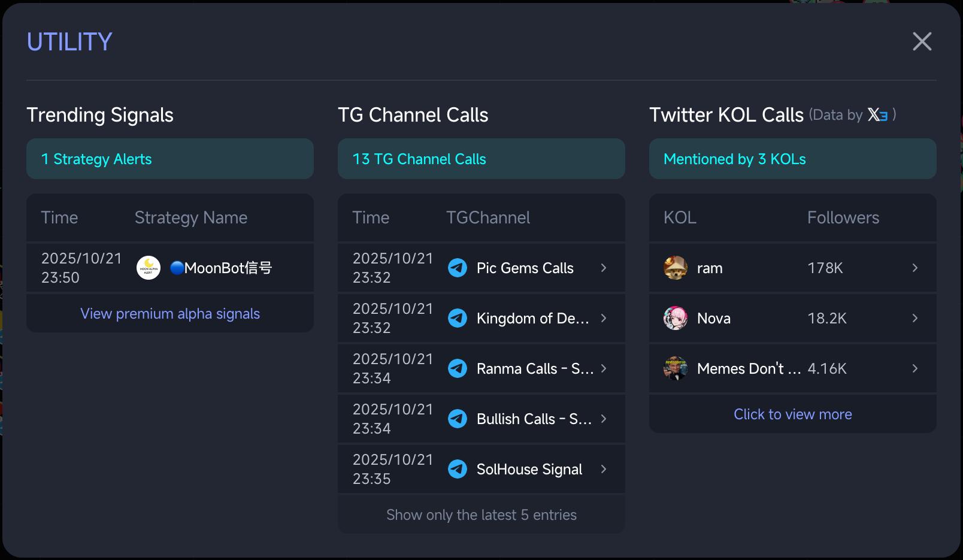
Task: Click Telegram icon beside Ranma Calls
Action: [x=458, y=368]
